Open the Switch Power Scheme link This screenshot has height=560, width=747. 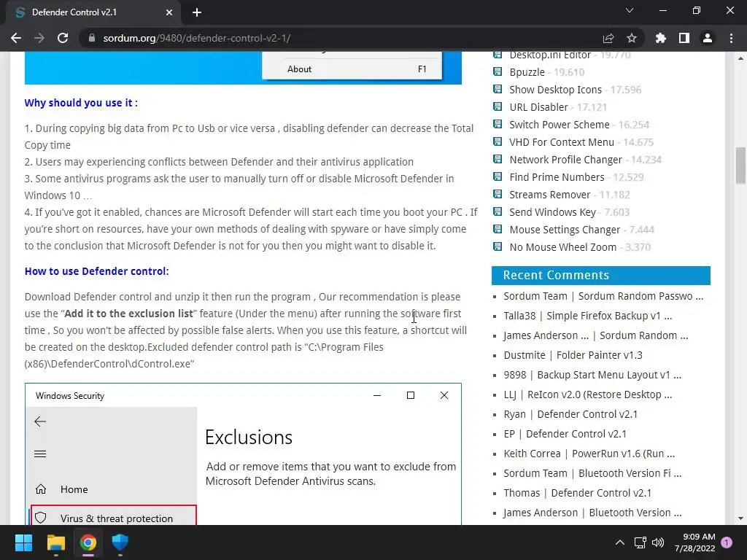tap(560, 124)
